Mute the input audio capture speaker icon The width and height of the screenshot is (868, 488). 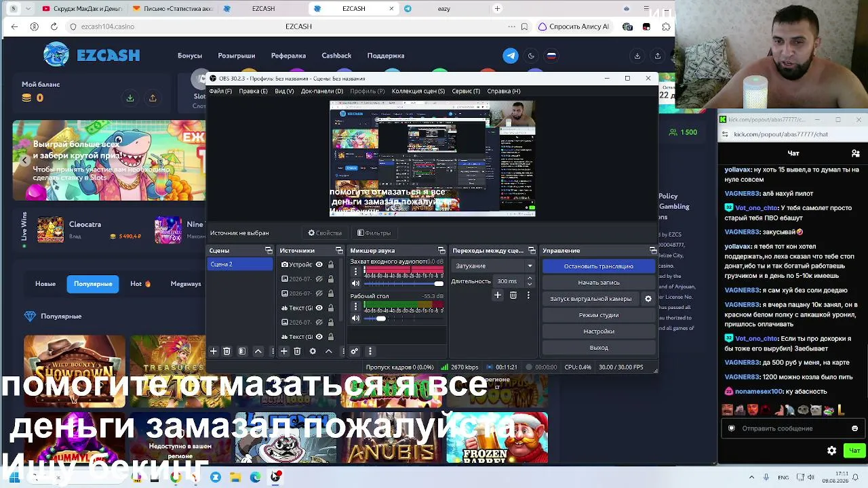tap(355, 283)
